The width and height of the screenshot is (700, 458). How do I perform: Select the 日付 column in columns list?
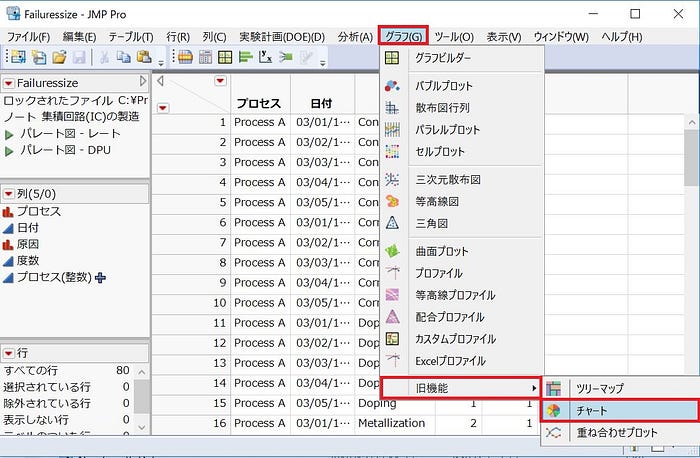pos(28,228)
